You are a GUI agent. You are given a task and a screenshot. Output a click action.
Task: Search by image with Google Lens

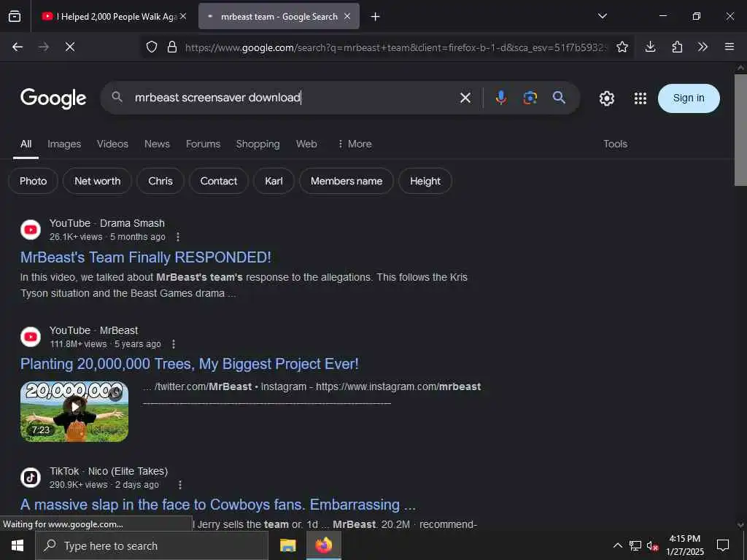(x=530, y=98)
